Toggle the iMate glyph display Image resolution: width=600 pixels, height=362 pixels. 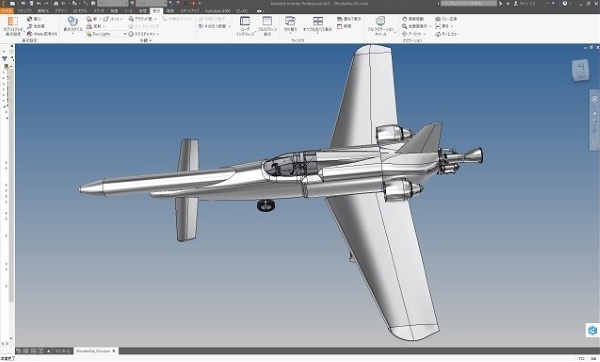click(42, 34)
